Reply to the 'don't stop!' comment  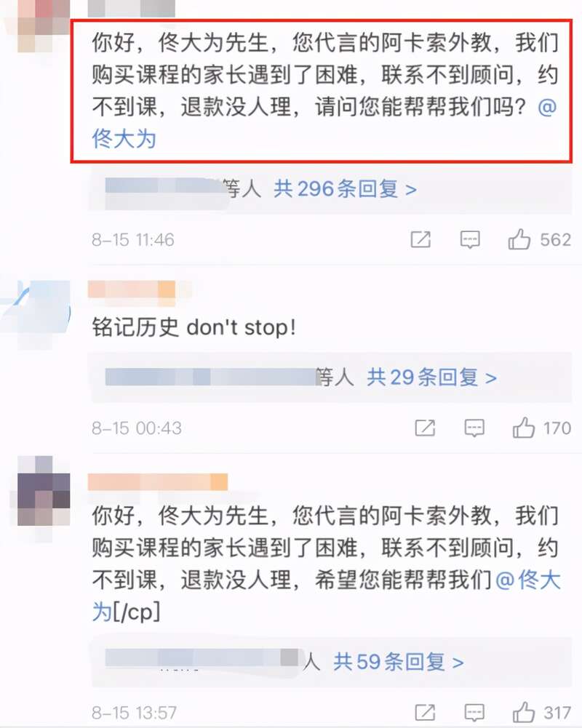[474, 428]
